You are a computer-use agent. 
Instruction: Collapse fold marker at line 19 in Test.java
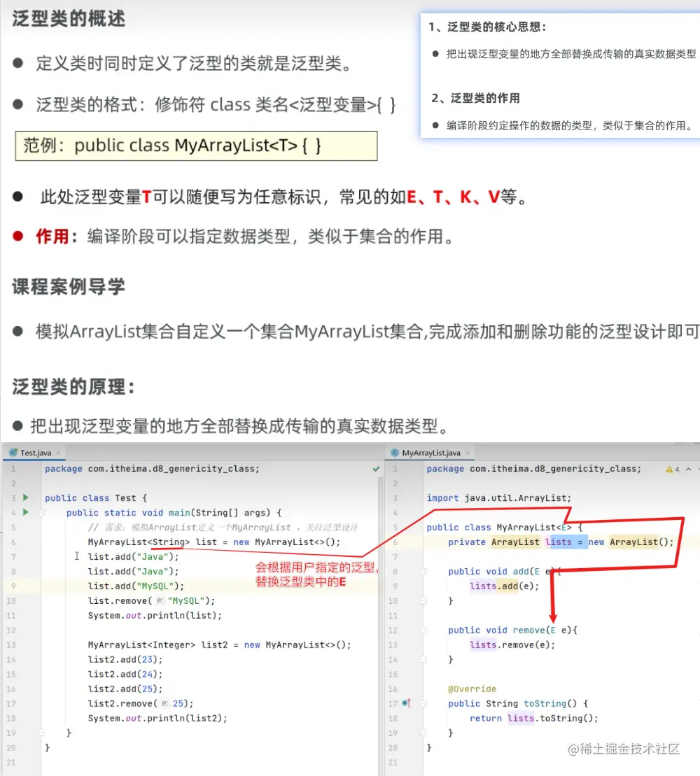[42, 733]
